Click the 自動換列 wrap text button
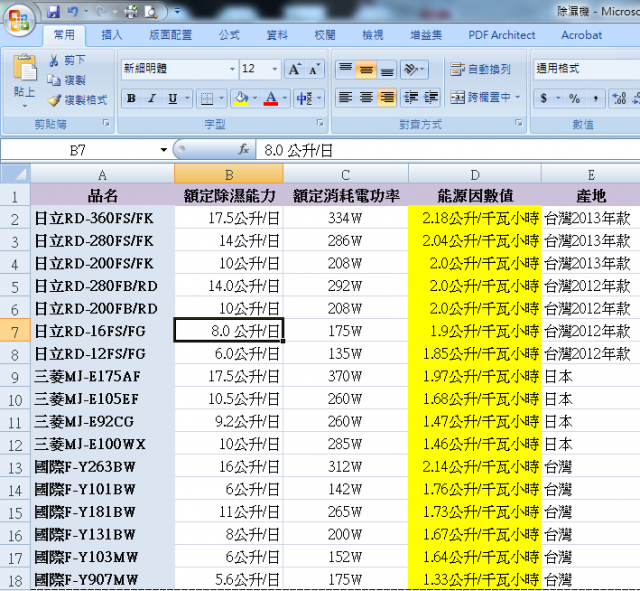Screen dimensions: 640x591 [x=480, y=69]
